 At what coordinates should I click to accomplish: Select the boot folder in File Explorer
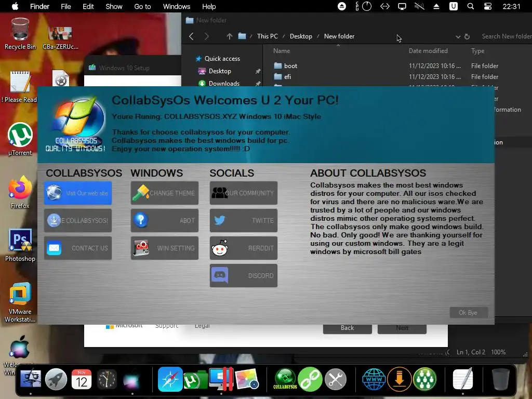click(290, 66)
